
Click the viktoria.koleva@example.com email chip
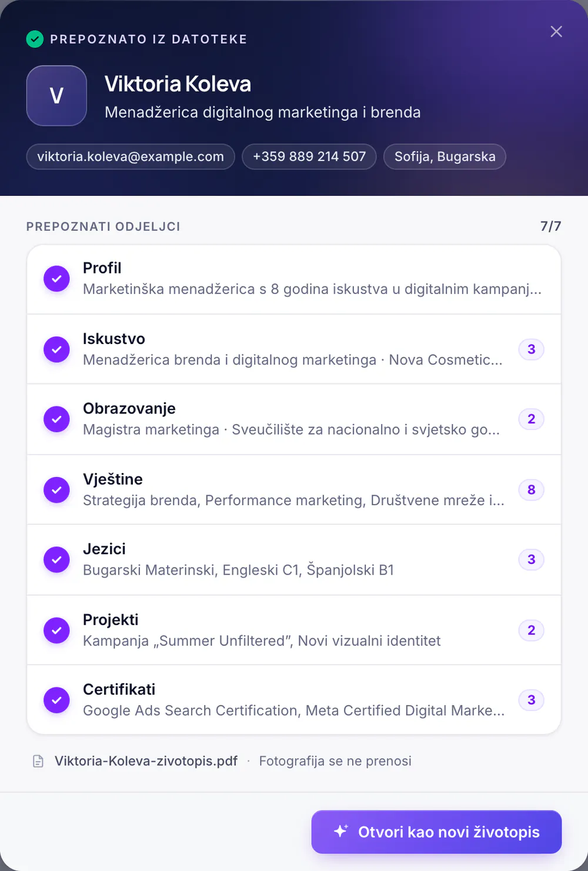pyautogui.click(x=131, y=156)
